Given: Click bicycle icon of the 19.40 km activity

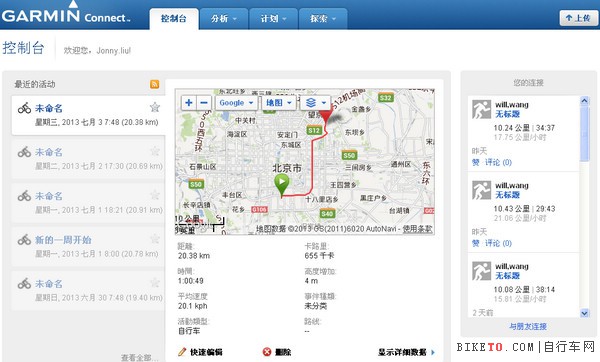Looking at the screenshot, I should tap(24, 284).
